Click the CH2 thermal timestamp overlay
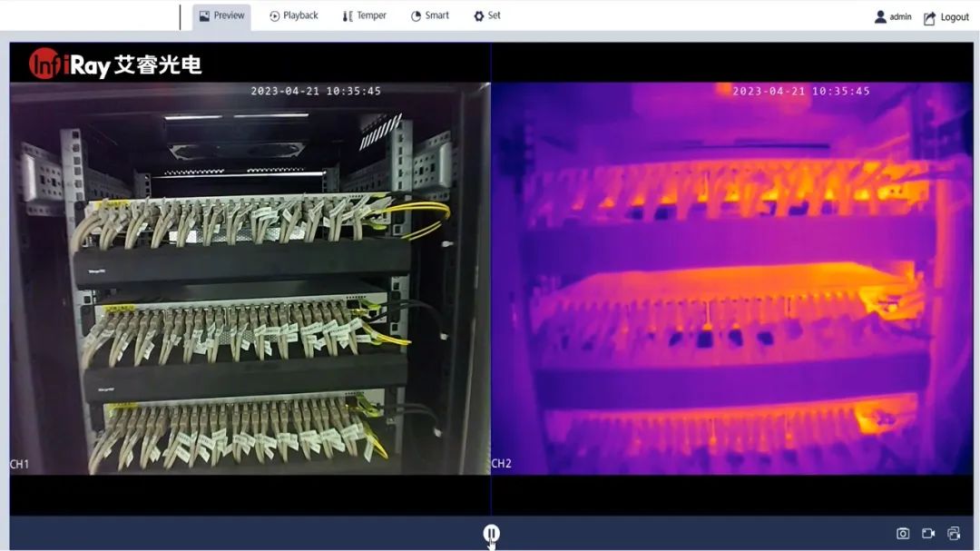 point(800,91)
